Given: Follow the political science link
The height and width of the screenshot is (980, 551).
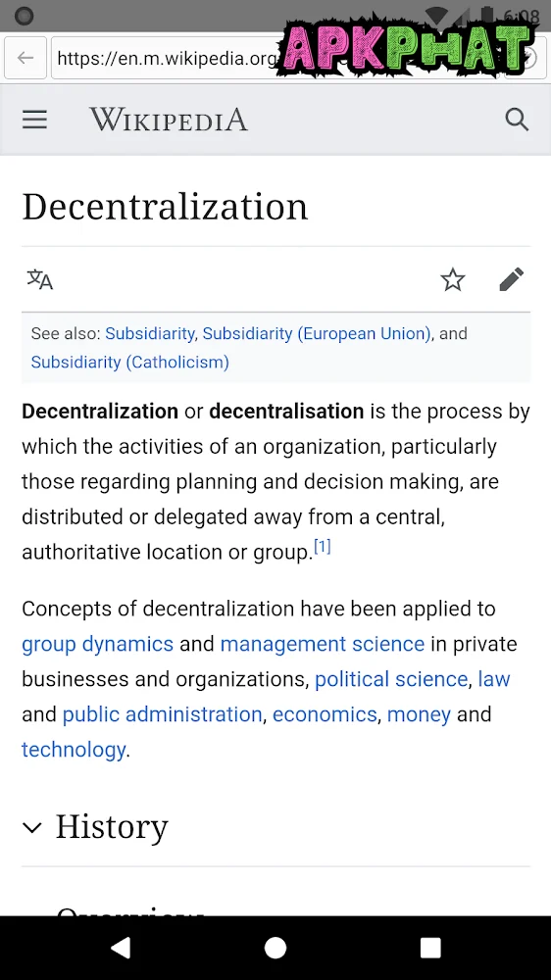Looking at the screenshot, I should tap(391, 679).
